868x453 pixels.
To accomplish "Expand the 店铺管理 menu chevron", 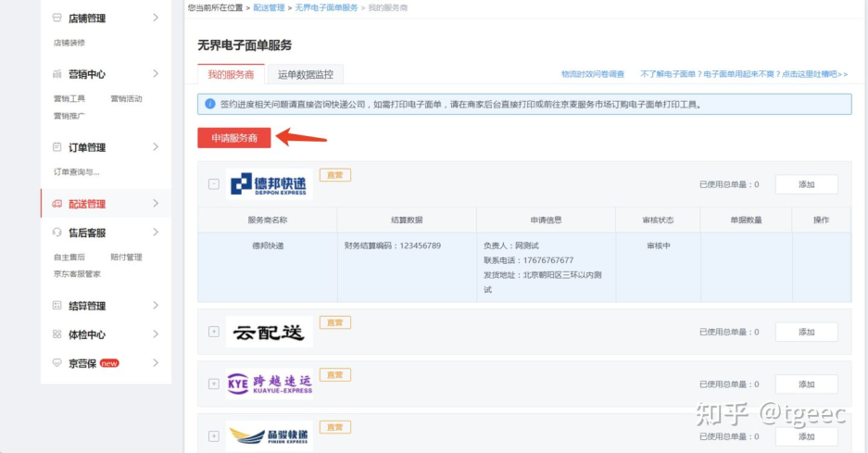I will 155,18.
